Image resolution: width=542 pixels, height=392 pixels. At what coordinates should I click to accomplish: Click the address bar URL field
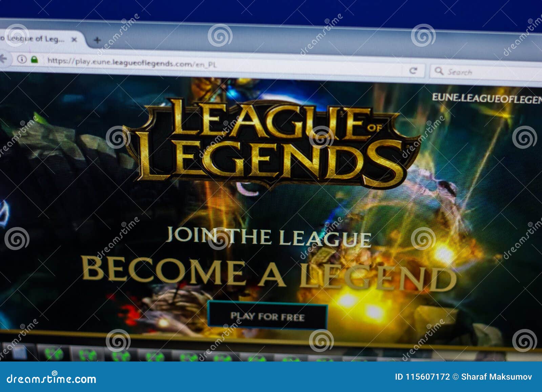coord(217,65)
